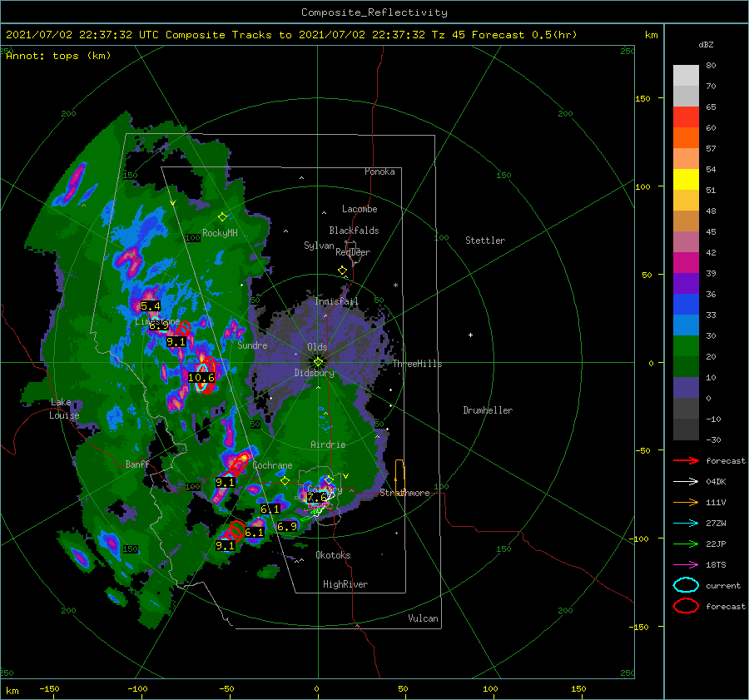Pick the 60 dBZ orange swatch

pos(686,137)
